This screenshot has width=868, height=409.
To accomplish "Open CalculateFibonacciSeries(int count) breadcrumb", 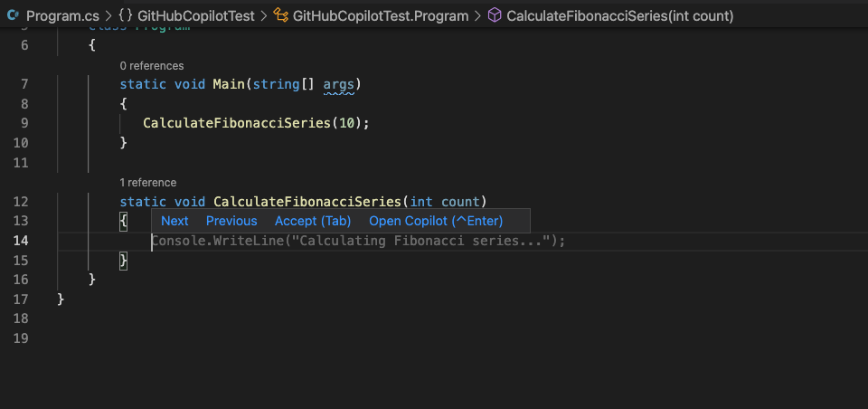I will (x=620, y=16).
